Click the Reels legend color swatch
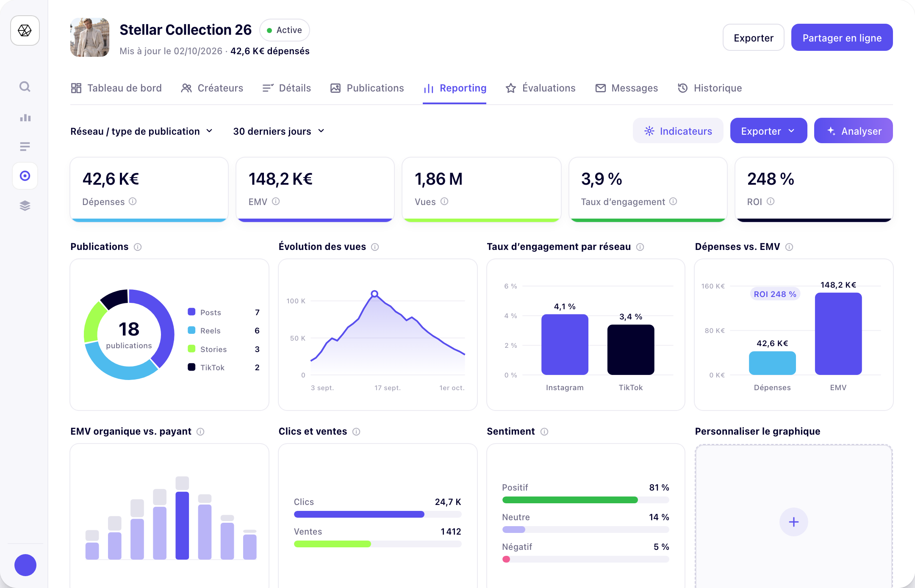The height and width of the screenshot is (588, 915). tap(191, 330)
